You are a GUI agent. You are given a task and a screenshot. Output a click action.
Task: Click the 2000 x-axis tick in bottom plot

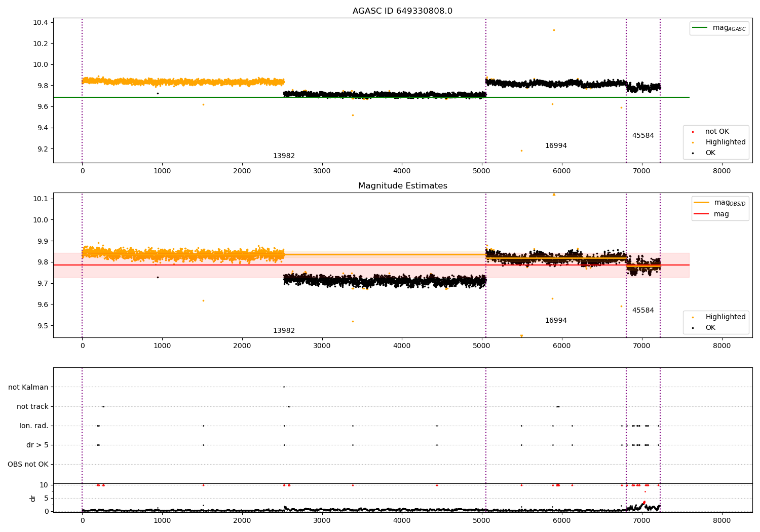242,521
